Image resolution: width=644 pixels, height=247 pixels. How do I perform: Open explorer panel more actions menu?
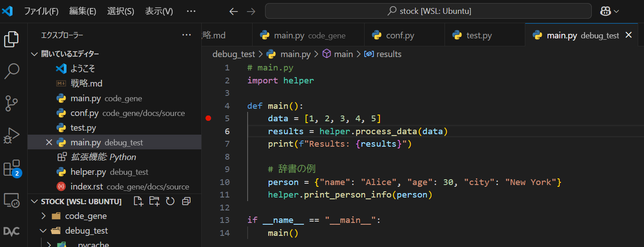[187, 35]
